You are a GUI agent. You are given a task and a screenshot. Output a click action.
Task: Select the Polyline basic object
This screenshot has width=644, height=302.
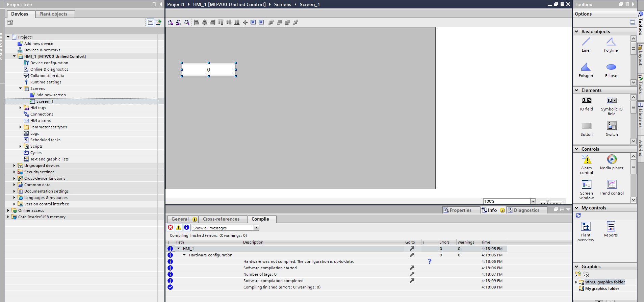coord(611,45)
